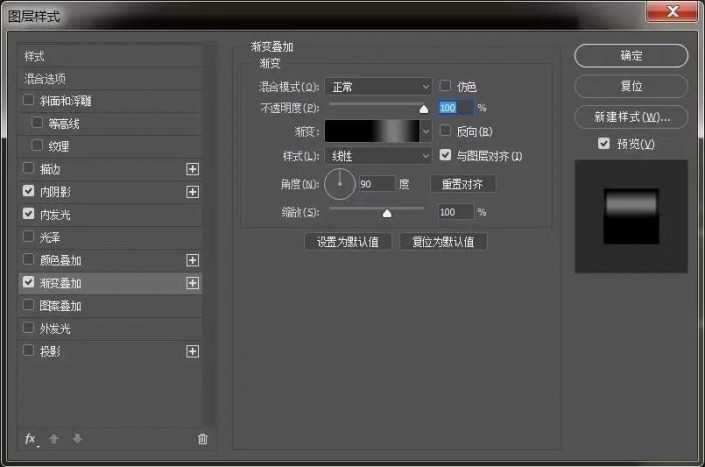The width and height of the screenshot is (705, 467).
Task: Click the 缩放 percentage input field
Action: coord(454,212)
